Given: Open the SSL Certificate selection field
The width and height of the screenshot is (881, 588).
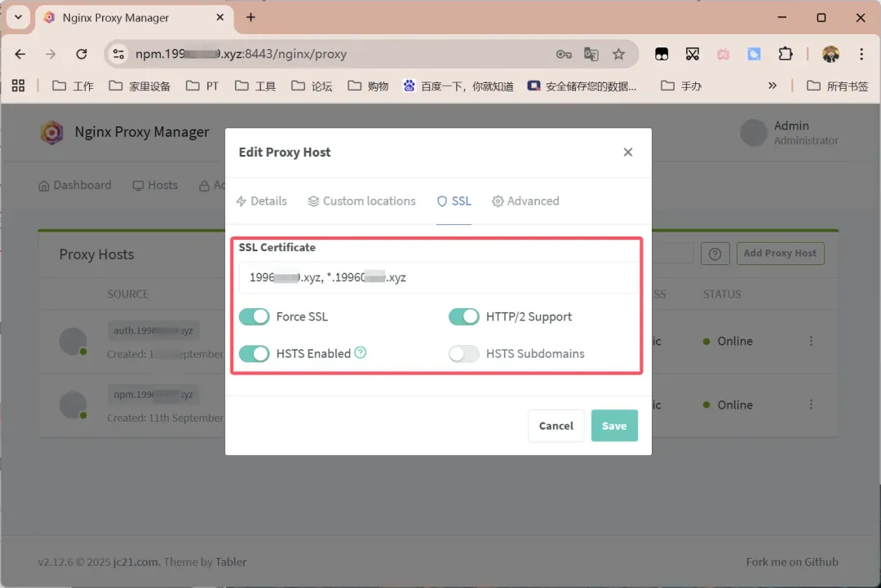Looking at the screenshot, I should (x=438, y=277).
